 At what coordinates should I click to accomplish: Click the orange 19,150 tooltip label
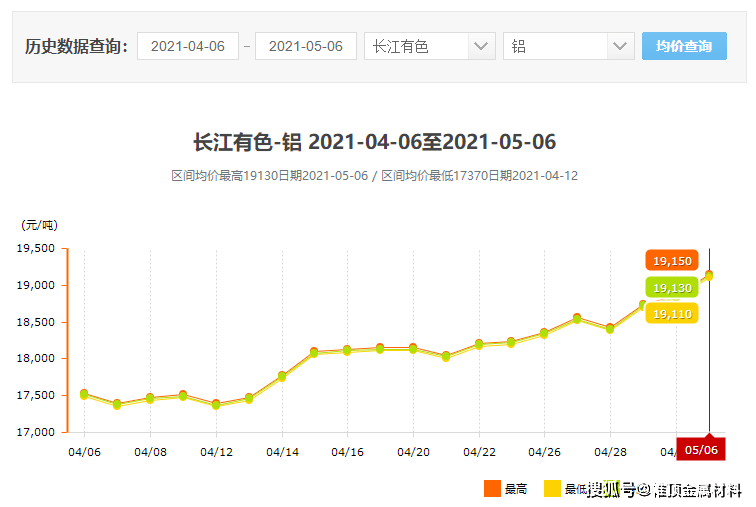click(x=672, y=261)
